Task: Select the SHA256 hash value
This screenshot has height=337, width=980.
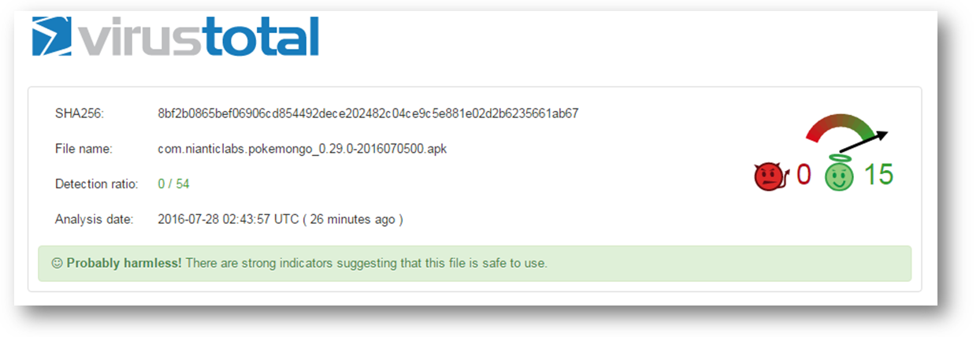Action: pyautogui.click(x=368, y=113)
